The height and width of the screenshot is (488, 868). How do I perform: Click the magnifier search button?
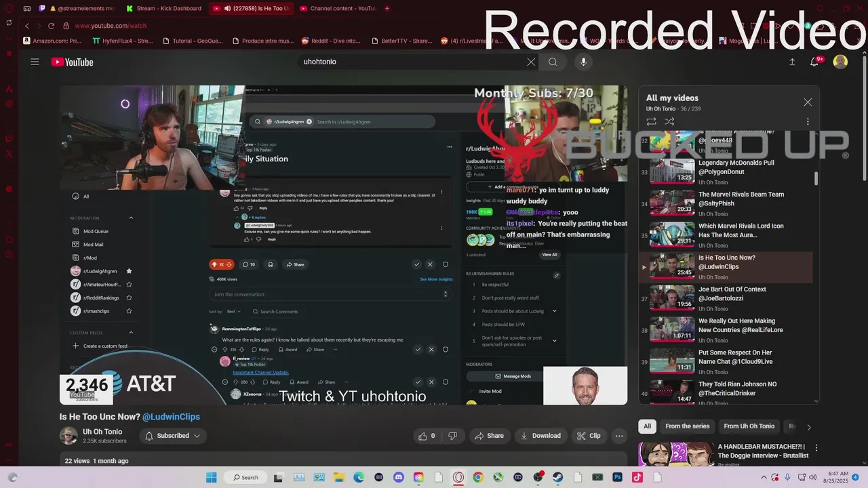coord(553,62)
